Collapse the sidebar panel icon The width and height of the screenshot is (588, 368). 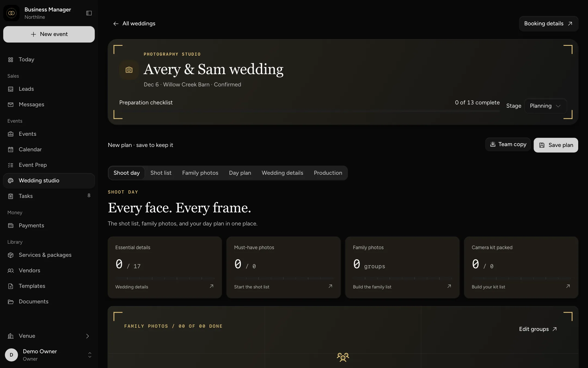coord(89,13)
